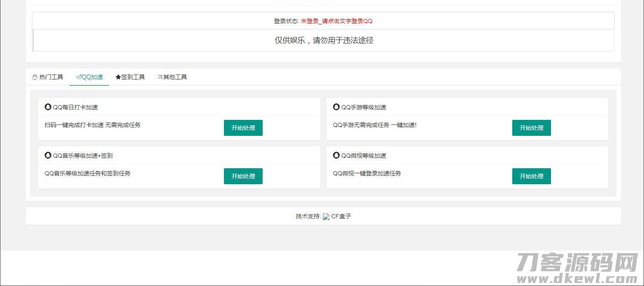Viewport: 644px width, 286px height.
Task: Select the 扫码一键完成打卡加速 description text
Action: [93, 125]
